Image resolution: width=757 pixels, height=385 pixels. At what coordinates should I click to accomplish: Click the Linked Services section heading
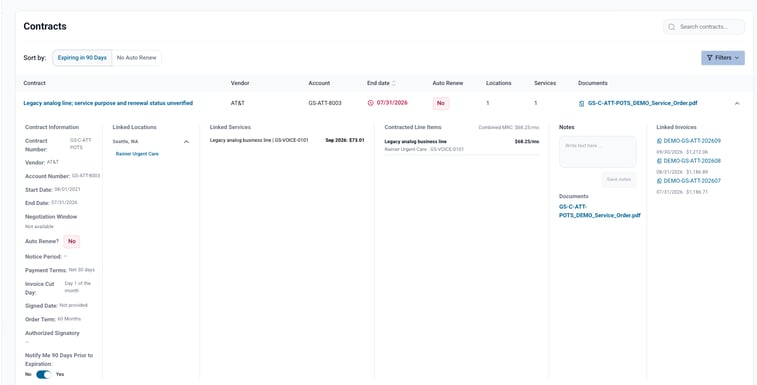point(230,127)
